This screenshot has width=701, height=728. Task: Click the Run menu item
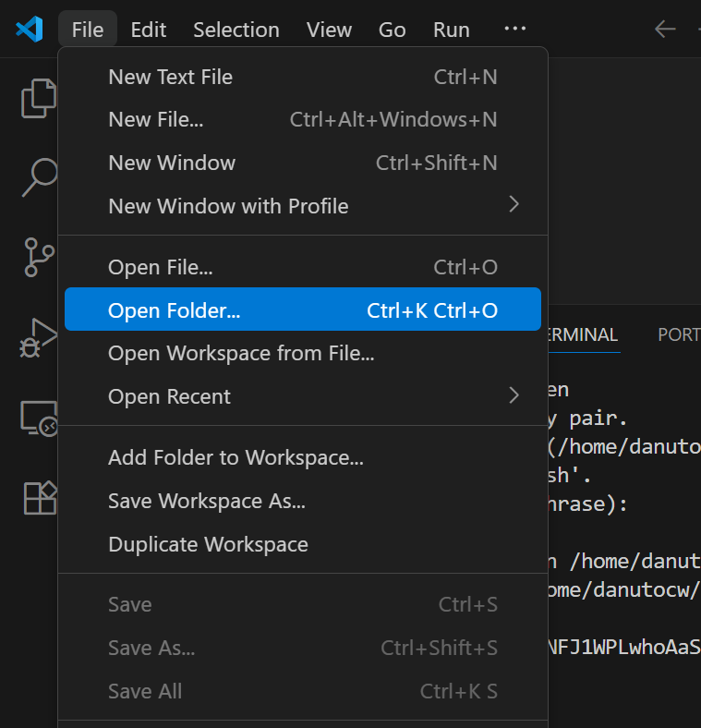coord(451,30)
